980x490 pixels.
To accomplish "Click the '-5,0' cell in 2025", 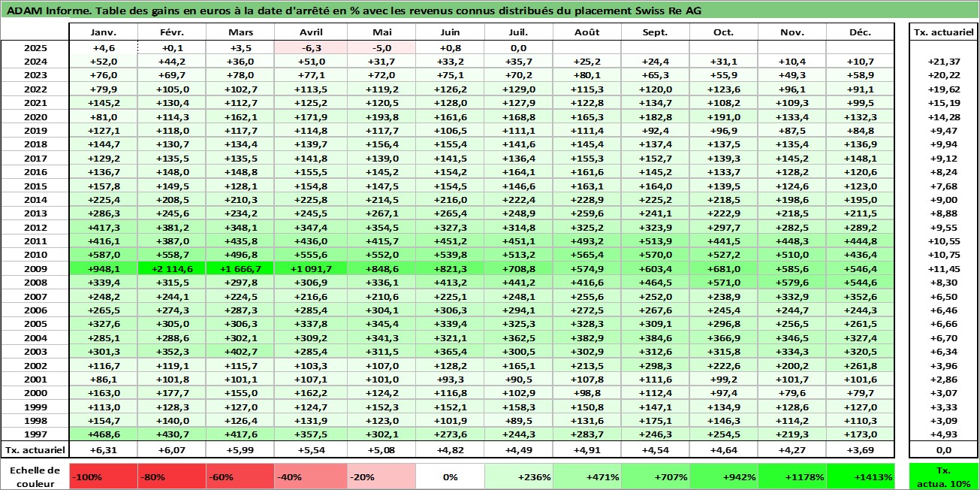I will coord(381,47).
